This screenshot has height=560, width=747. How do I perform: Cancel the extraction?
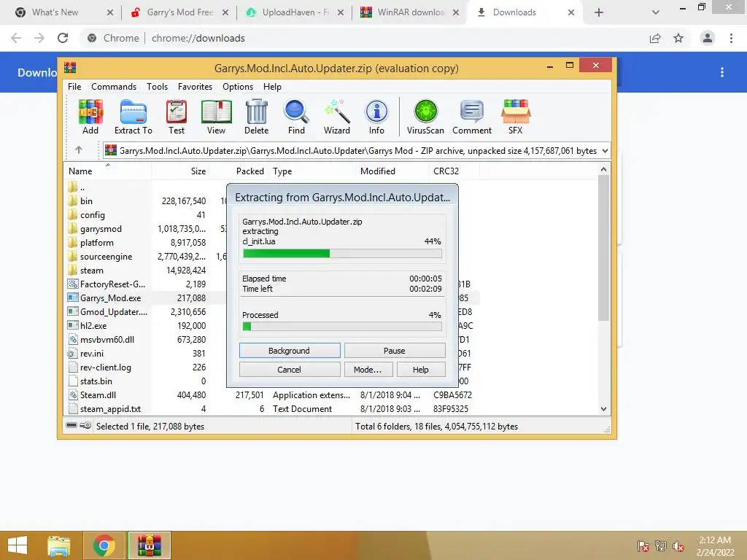290,370
